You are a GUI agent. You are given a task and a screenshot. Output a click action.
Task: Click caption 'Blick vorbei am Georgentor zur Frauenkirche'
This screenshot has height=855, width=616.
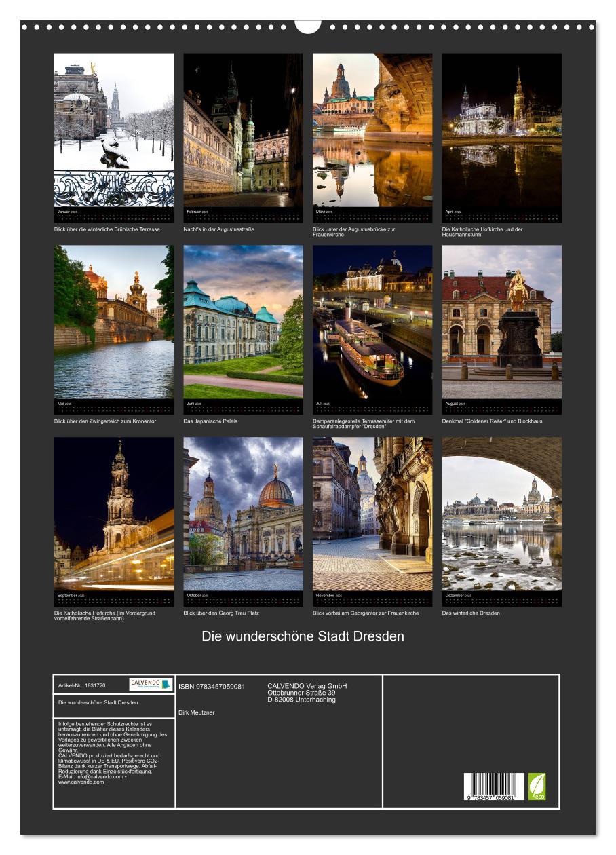click(x=366, y=613)
